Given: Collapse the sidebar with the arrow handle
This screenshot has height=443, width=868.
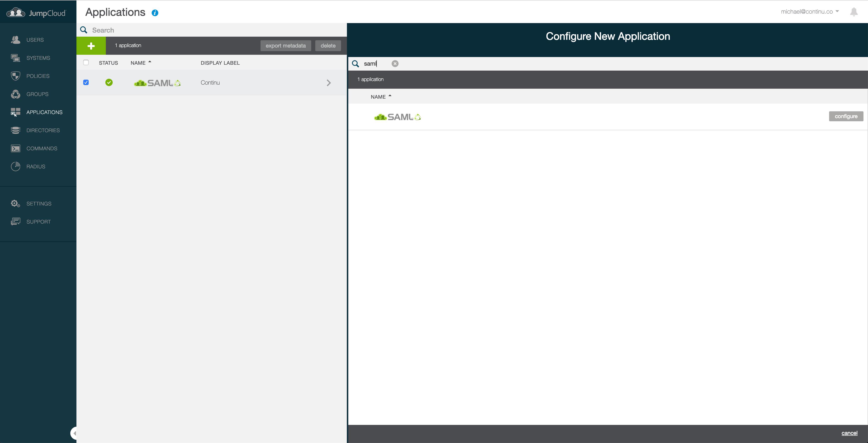Looking at the screenshot, I should click(x=74, y=433).
